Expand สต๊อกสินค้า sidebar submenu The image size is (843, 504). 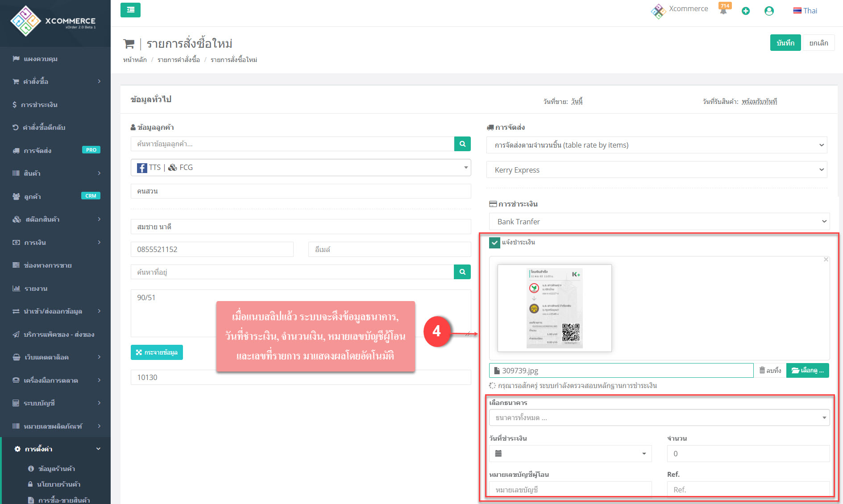[55, 219]
